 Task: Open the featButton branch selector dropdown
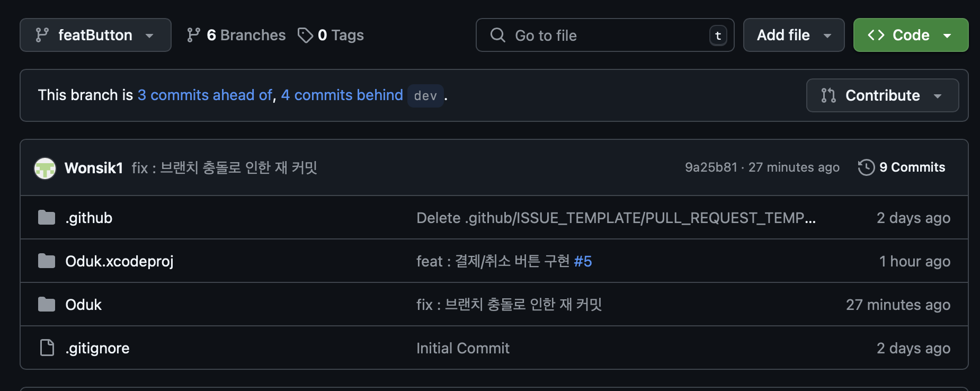coord(95,35)
